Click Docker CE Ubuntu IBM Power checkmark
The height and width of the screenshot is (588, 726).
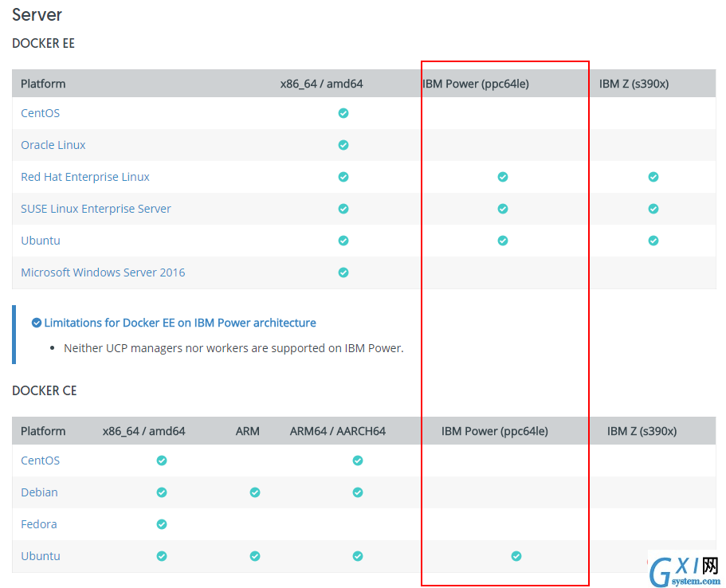(516, 556)
